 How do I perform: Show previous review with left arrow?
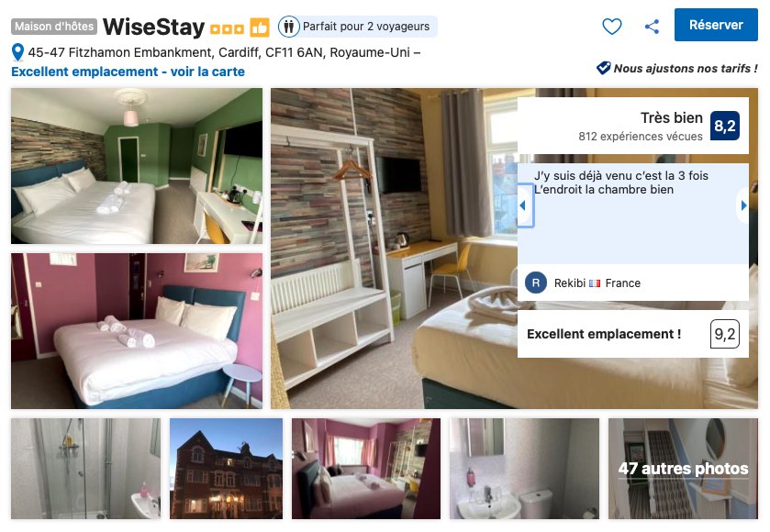coord(524,205)
